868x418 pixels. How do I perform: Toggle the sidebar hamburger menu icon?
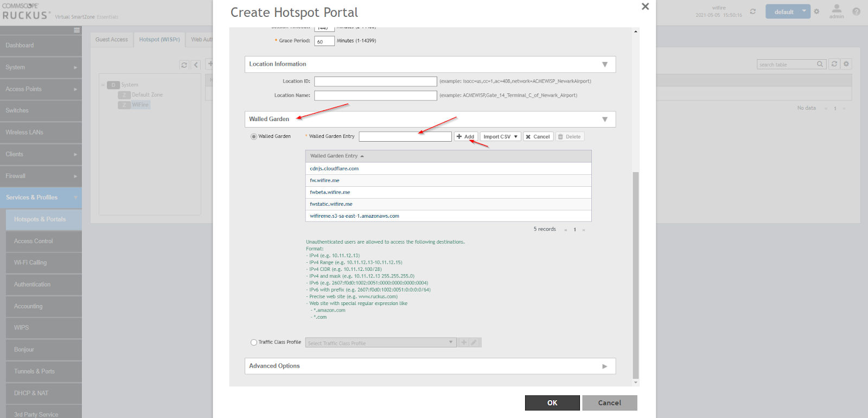77,30
